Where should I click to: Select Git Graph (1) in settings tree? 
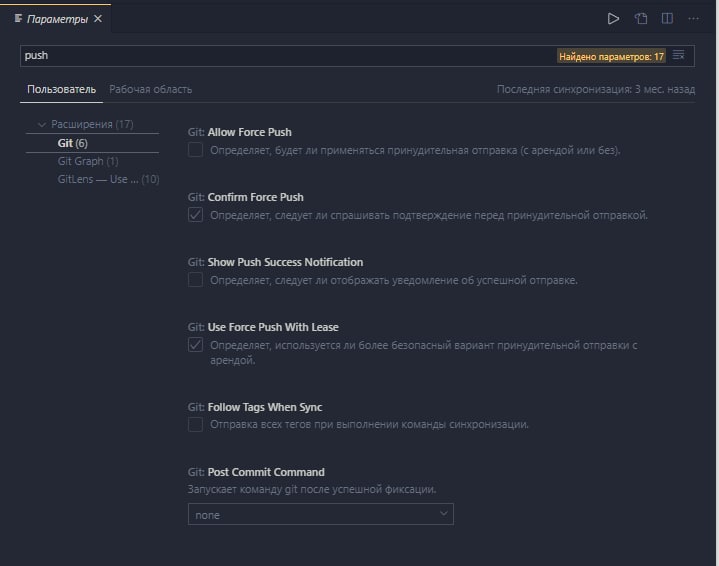click(88, 161)
